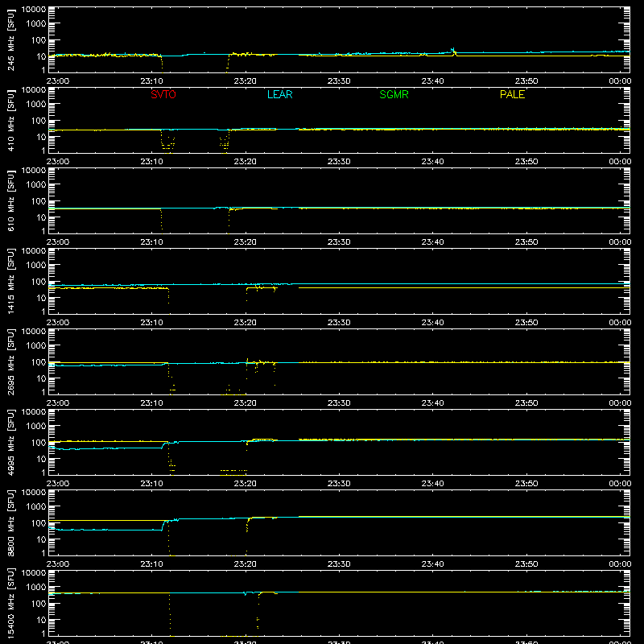Click 23:20 tick under the 410 MHz panel
The image size is (644, 644).
[246, 162]
